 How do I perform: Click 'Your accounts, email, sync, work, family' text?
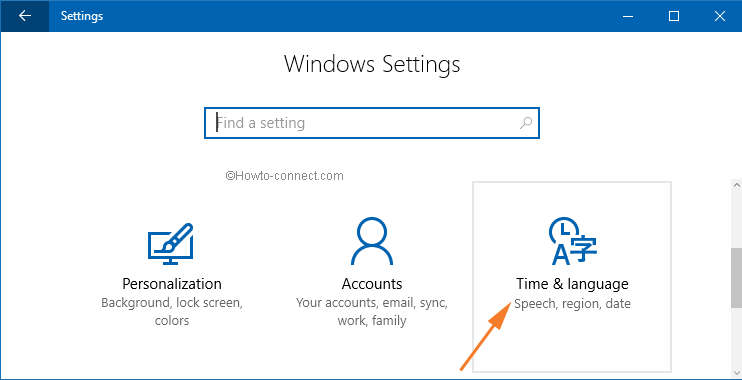pos(372,312)
